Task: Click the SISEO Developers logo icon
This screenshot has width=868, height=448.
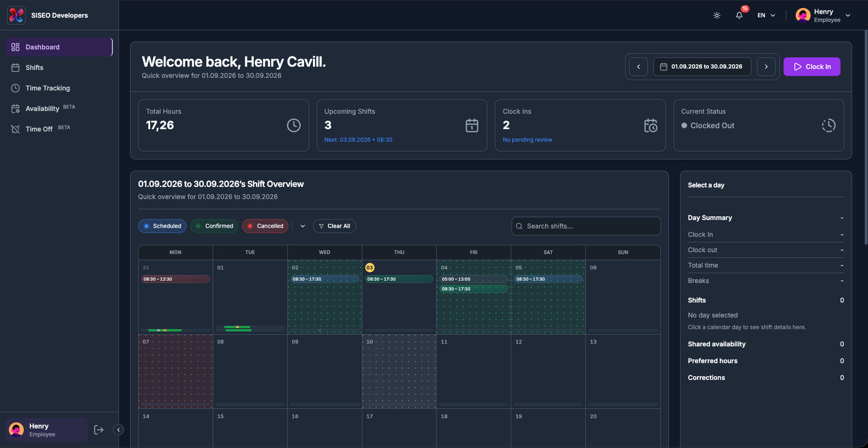Action: [16, 15]
